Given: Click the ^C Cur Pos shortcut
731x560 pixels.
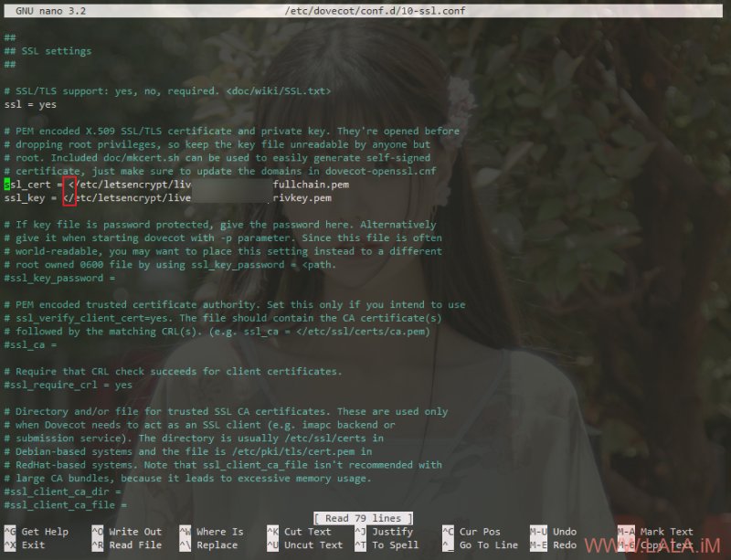Looking at the screenshot, I should [471, 532].
